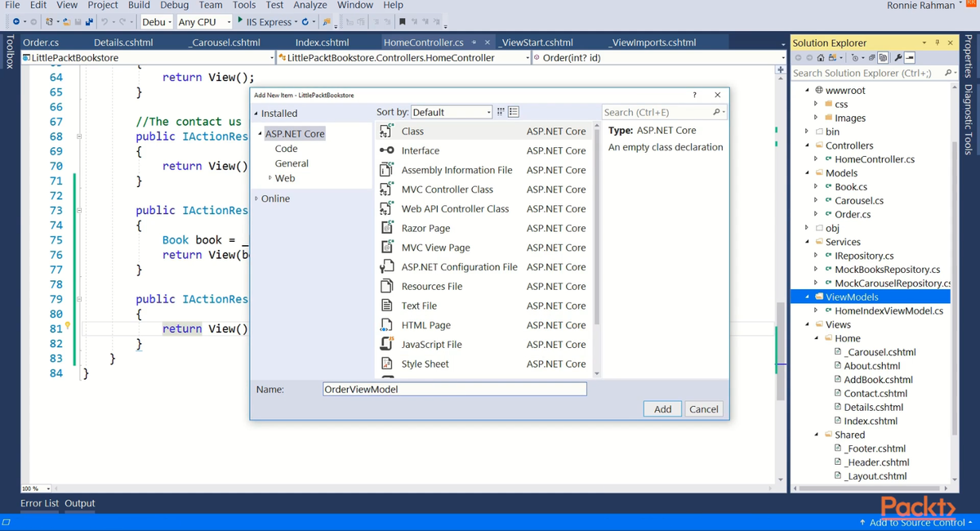Click the Add button in dialog
The image size is (980, 531).
tap(662, 409)
